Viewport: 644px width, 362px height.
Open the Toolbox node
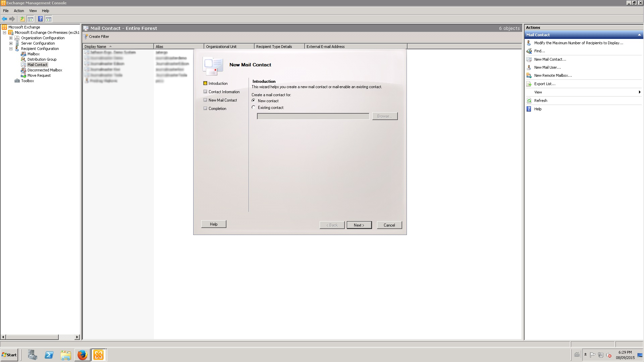(28, 81)
